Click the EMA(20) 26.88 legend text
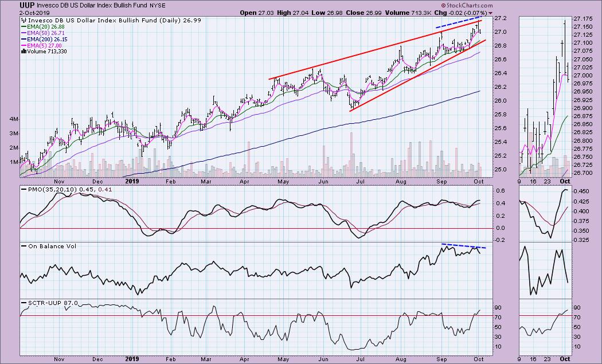The image size is (602, 364). (45, 27)
